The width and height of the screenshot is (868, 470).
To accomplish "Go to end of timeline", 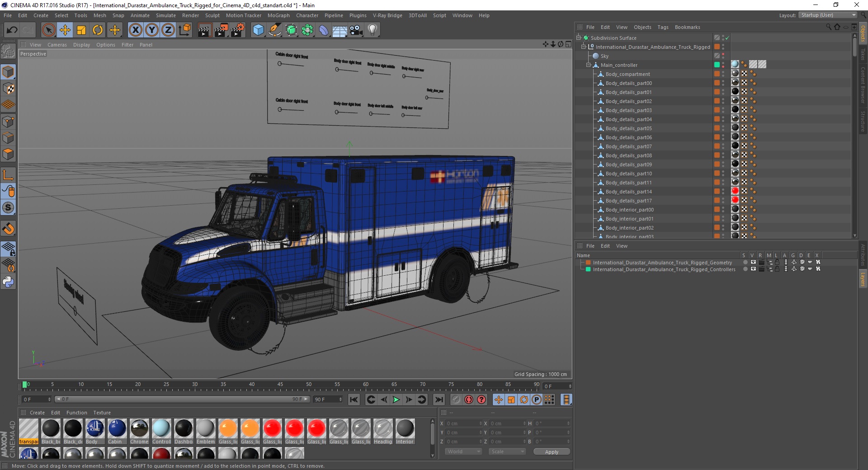I will (x=439, y=399).
